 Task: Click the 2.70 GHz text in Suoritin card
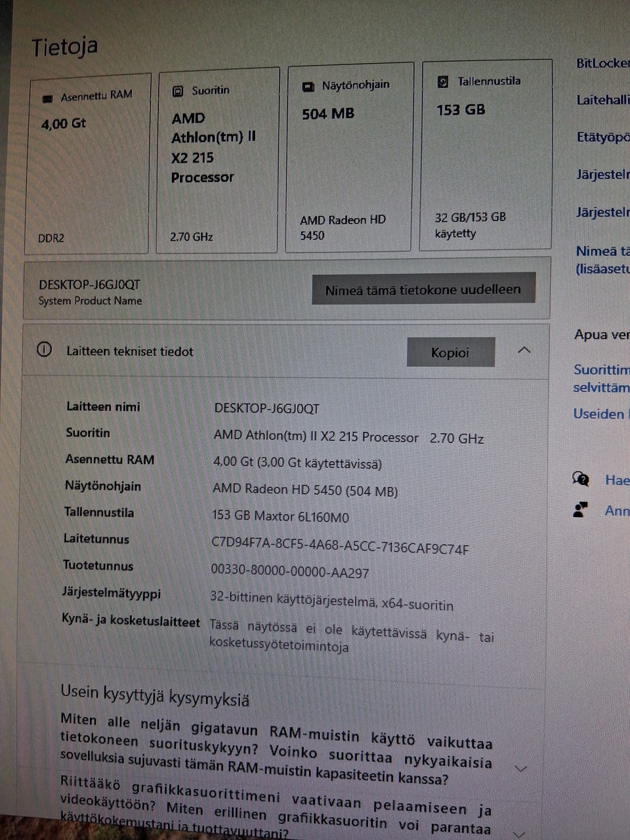point(192,237)
